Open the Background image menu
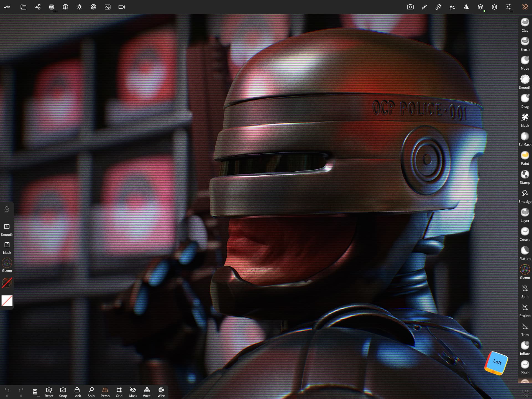The width and height of the screenshot is (532, 399). coord(108,7)
